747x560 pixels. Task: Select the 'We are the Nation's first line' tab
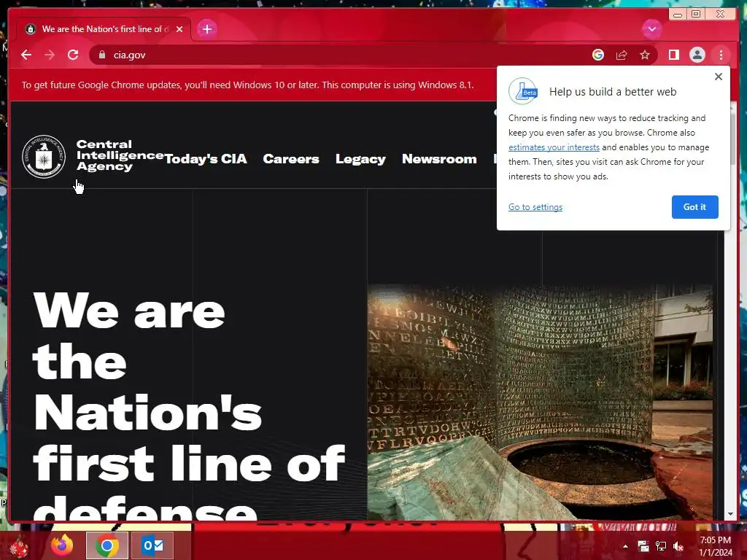tap(104, 29)
